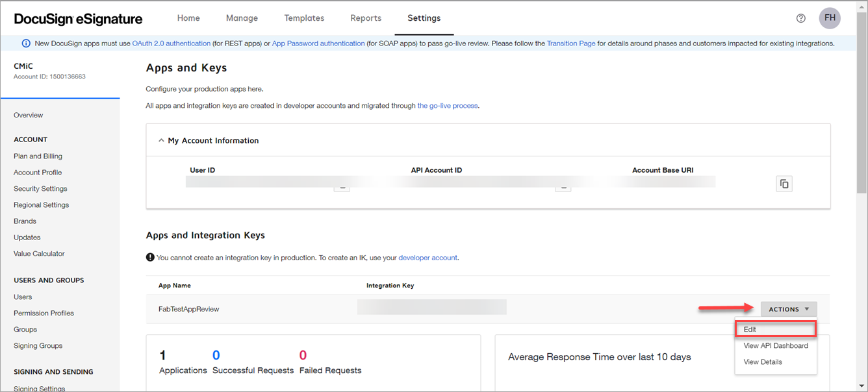Click the blue info icon in the banner
868x392 pixels.
point(26,43)
